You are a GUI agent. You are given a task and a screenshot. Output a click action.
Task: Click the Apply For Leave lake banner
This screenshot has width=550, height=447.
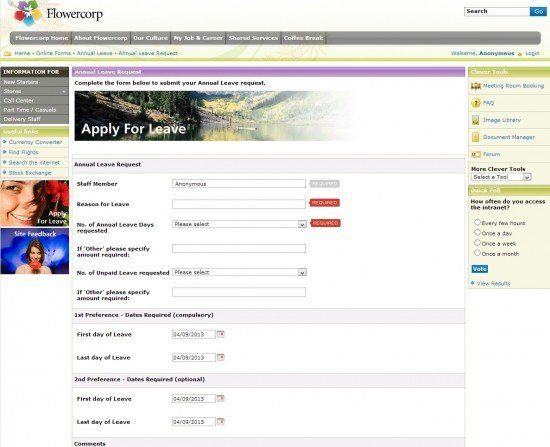[x=215, y=116]
